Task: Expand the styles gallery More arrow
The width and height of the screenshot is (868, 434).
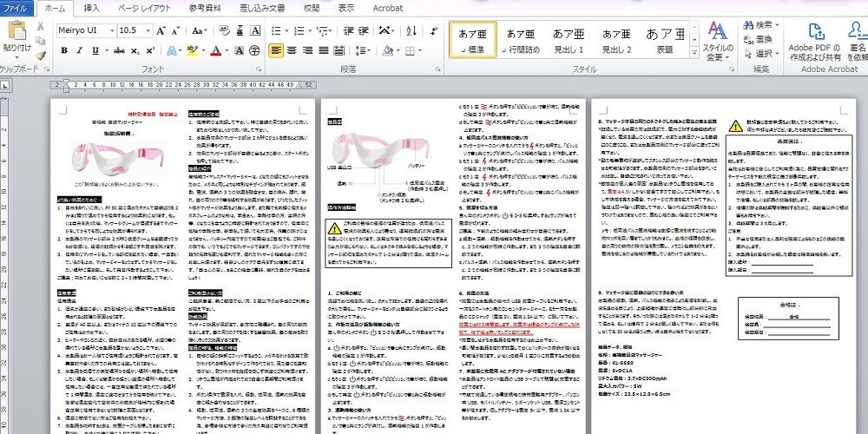Action: (x=694, y=53)
